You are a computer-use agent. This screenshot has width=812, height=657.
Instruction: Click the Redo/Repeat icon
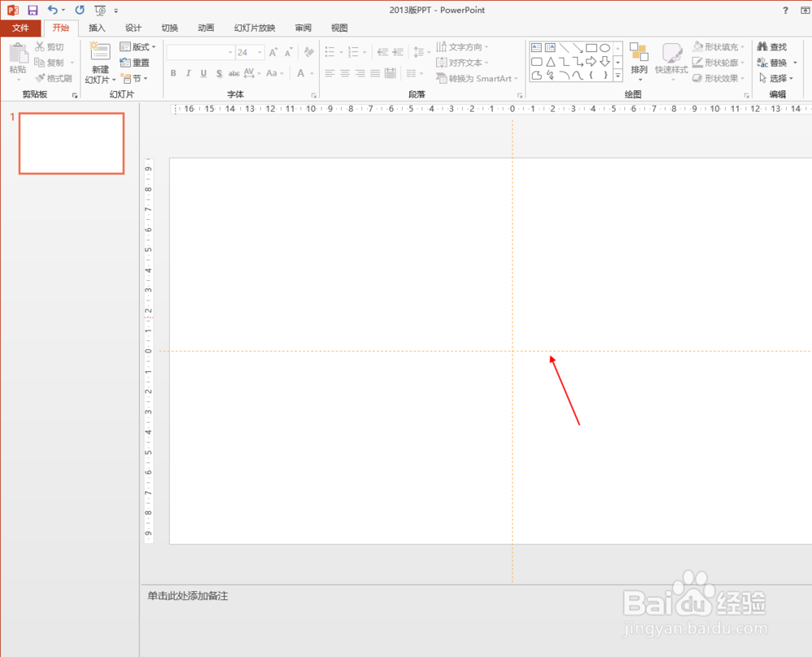[x=80, y=10]
